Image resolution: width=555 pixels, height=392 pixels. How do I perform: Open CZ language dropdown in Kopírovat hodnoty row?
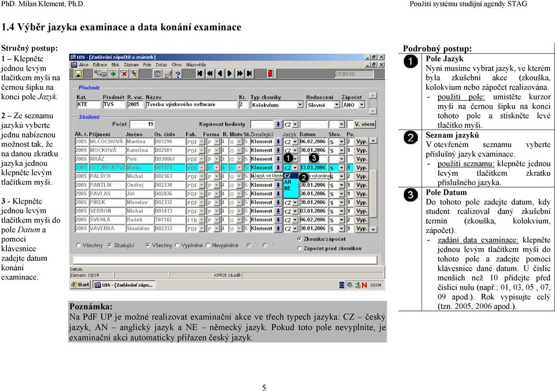(295, 124)
